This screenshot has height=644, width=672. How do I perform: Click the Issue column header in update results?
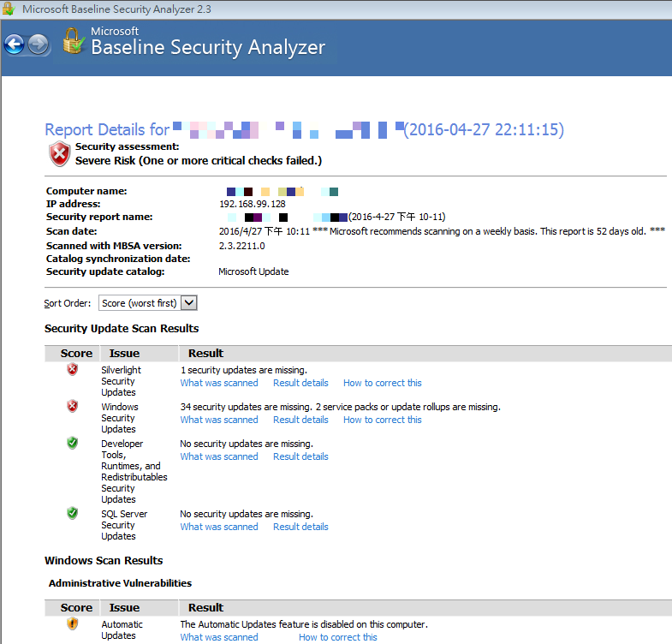coord(124,353)
